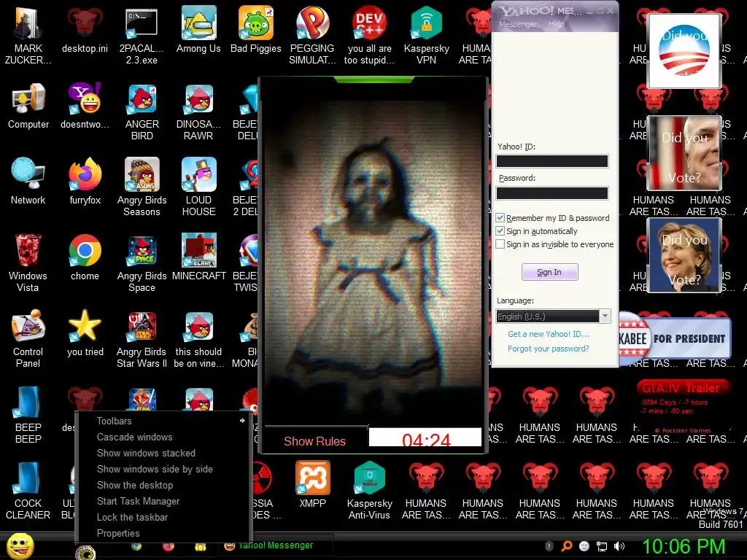Screen dimensions: 747x560
Task: Open the BEEP BEEP desktop icon
Action: coord(28,414)
